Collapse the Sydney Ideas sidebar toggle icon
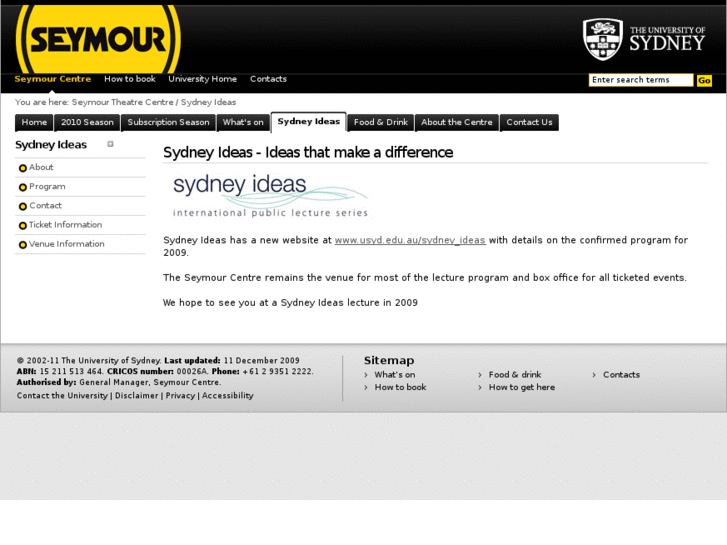727x545 pixels. [x=110, y=144]
